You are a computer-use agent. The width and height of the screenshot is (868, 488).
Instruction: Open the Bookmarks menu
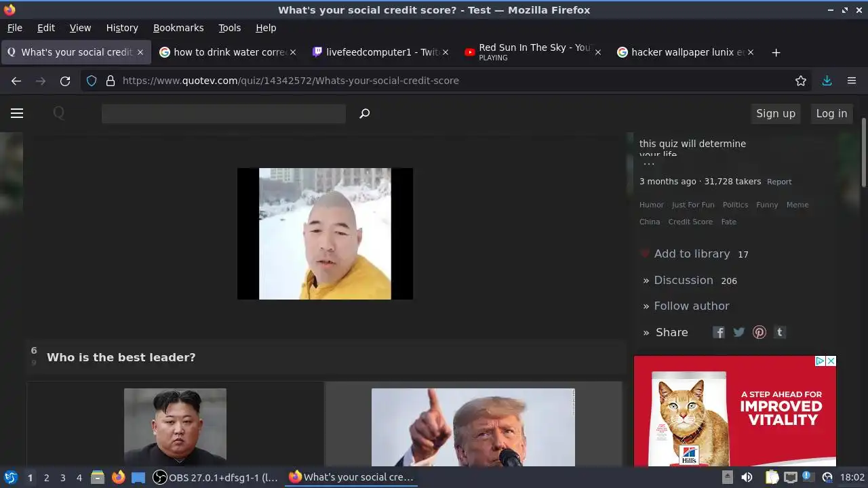178,28
